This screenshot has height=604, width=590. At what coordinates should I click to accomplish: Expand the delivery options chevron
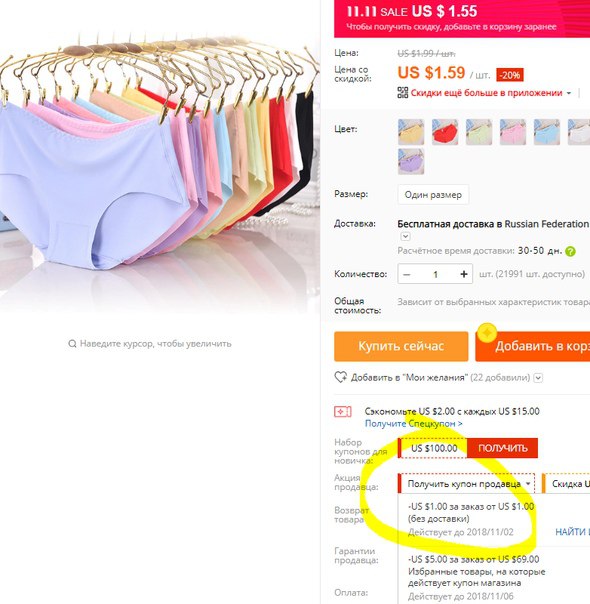[406, 236]
